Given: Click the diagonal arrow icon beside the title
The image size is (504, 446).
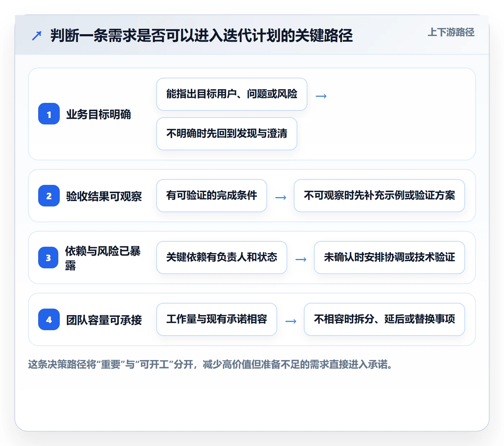Looking at the screenshot, I should click(37, 36).
